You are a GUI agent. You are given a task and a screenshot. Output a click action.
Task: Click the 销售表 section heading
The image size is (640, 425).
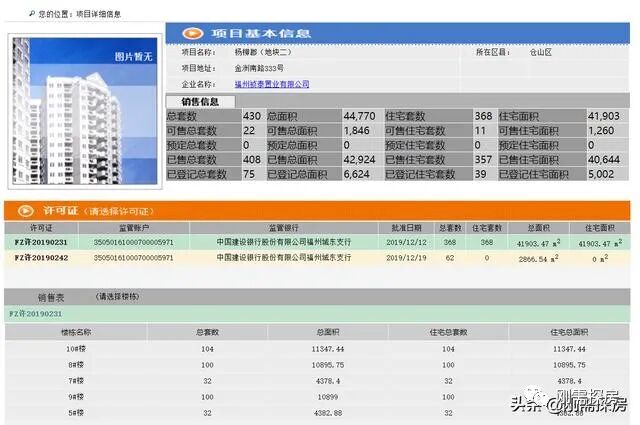pyautogui.click(x=51, y=298)
